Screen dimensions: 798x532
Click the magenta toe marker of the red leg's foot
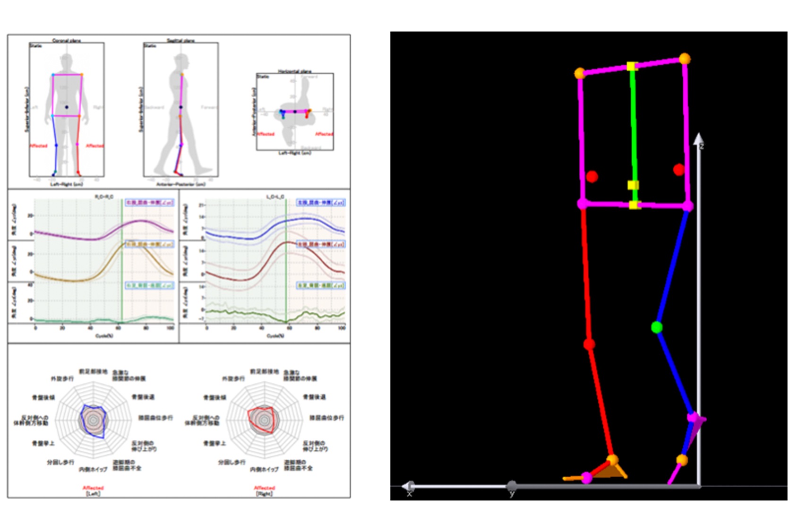point(587,478)
